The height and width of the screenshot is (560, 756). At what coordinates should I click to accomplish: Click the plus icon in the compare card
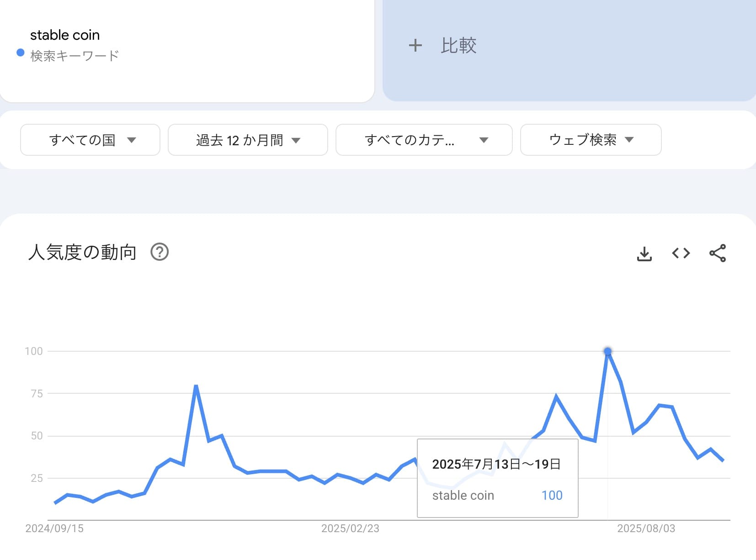[415, 46]
